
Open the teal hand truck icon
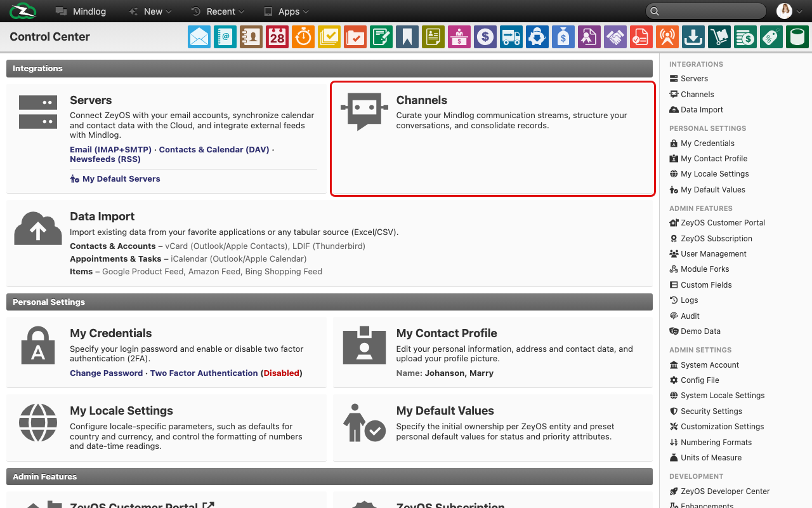719,37
